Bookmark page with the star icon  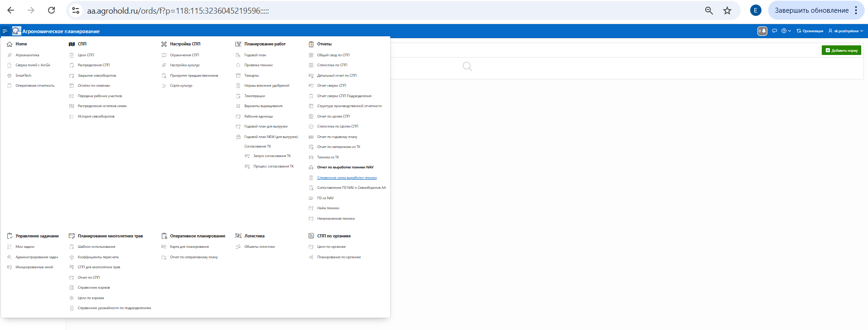coord(727,10)
